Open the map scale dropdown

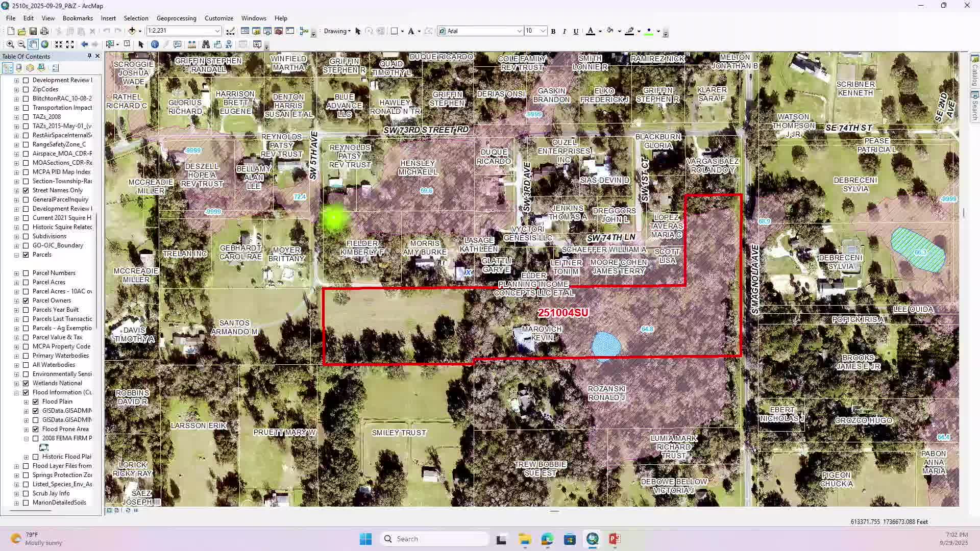(x=216, y=31)
